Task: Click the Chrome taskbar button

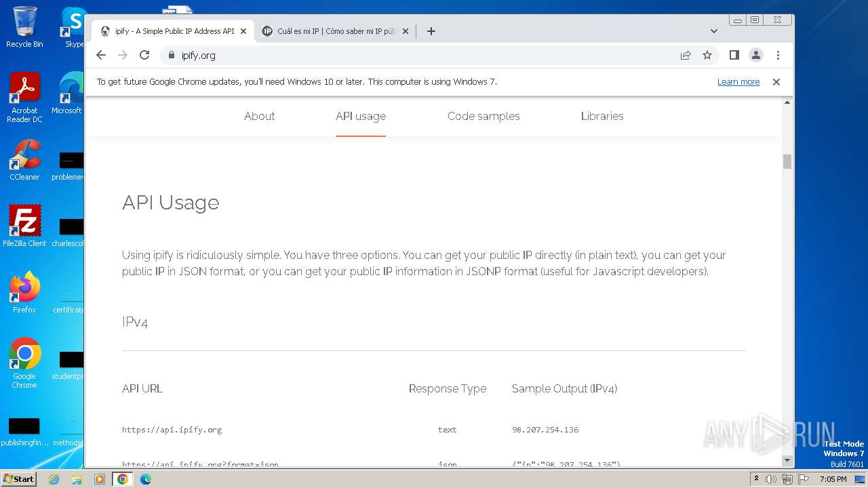Action: point(123,479)
